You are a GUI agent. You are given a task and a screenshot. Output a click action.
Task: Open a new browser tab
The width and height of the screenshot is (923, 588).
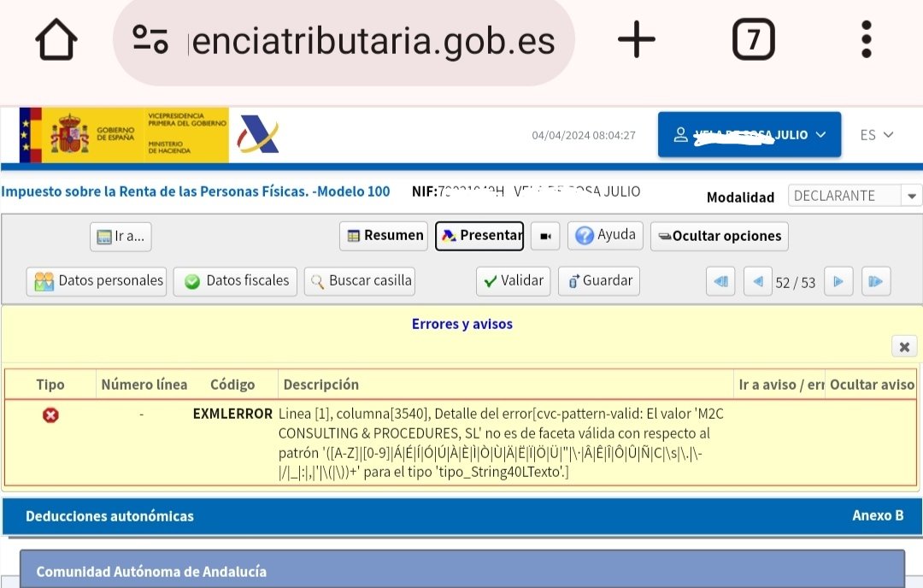pyautogui.click(x=637, y=39)
